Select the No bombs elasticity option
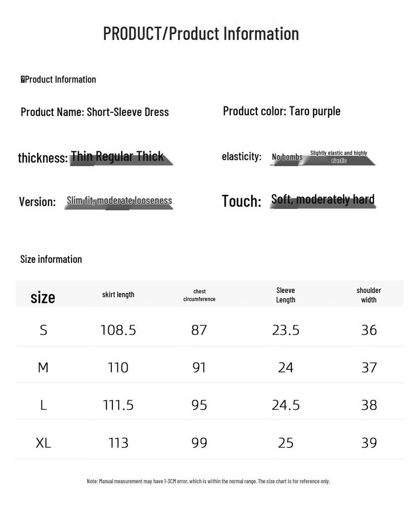Image resolution: width=420 pixels, height=505 pixels. coord(287,158)
